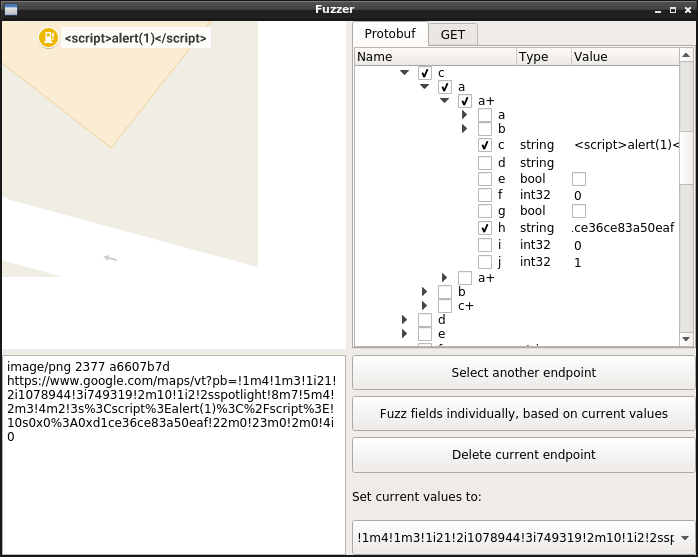Click the .ce36ce83a50eaf value of field h
The height and width of the screenshot is (557, 698).
click(x=623, y=228)
